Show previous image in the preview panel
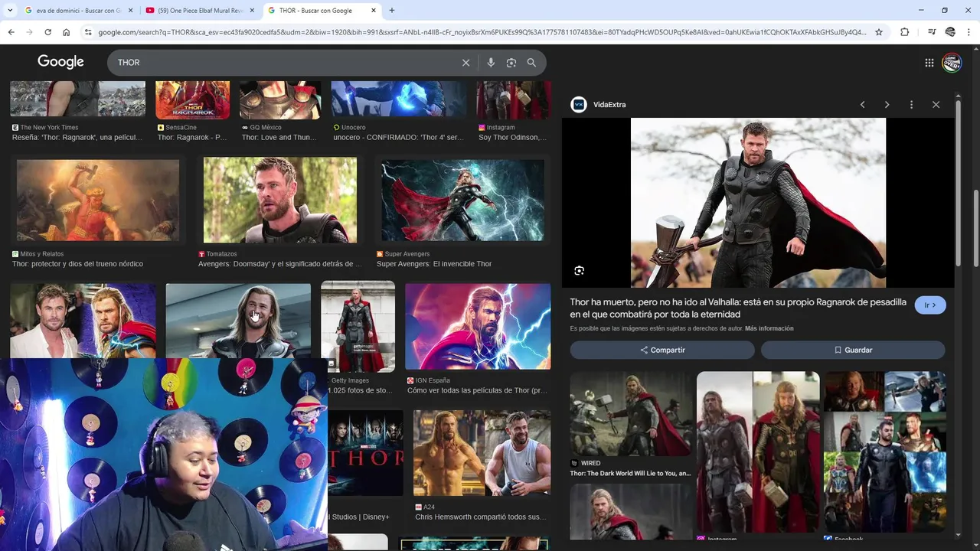The image size is (980, 551). click(862, 105)
